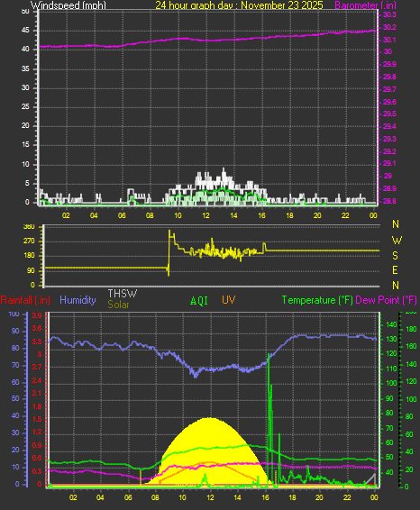Click the green 'AQI' legend label
Image resolution: width=420 pixels, height=510 pixels.
[x=199, y=301]
